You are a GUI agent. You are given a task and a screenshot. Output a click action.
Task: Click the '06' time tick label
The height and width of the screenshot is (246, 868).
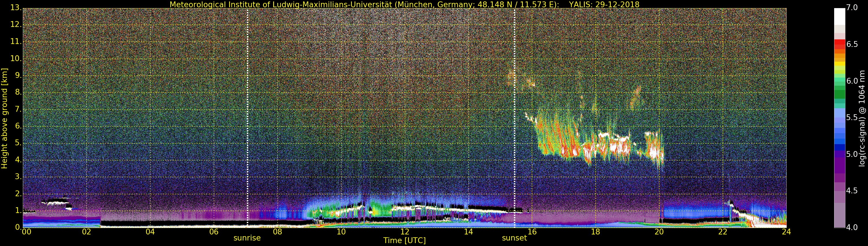(x=214, y=232)
